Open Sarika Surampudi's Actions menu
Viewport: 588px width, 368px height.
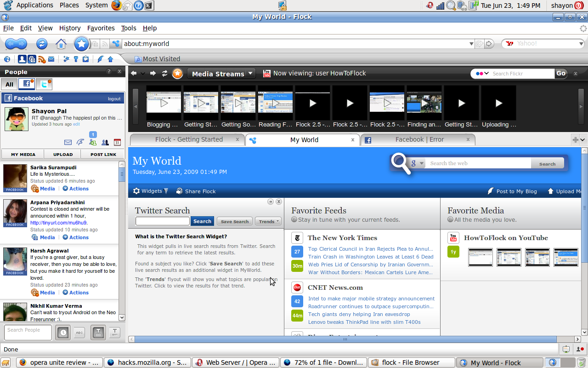point(76,189)
